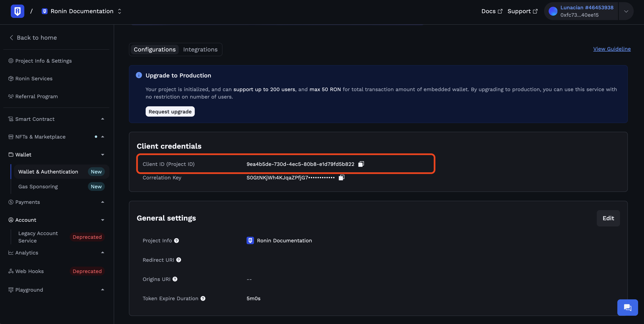Click the Payments icon
644x324 pixels.
11,202
